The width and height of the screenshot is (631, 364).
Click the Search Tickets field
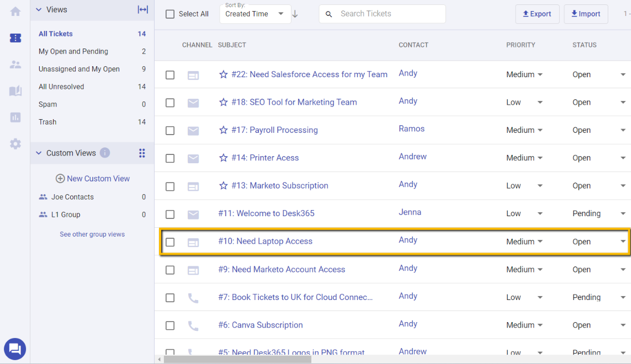tap(382, 14)
